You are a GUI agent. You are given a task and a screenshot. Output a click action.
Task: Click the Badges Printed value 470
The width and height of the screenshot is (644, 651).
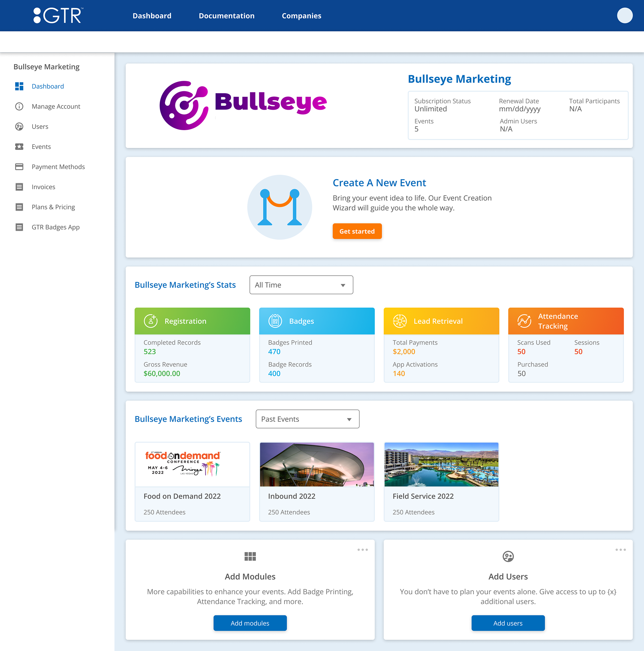coord(274,351)
